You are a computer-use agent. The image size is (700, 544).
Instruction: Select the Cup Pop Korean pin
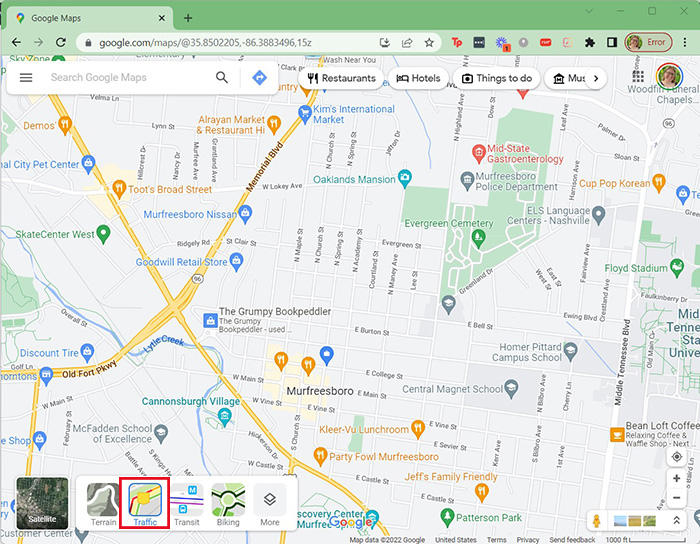pyautogui.click(x=659, y=183)
